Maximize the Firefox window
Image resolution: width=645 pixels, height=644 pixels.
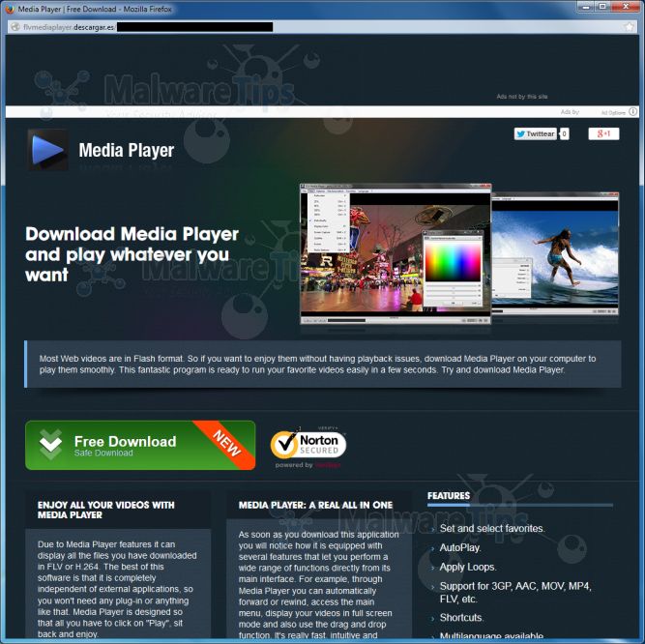602,6
